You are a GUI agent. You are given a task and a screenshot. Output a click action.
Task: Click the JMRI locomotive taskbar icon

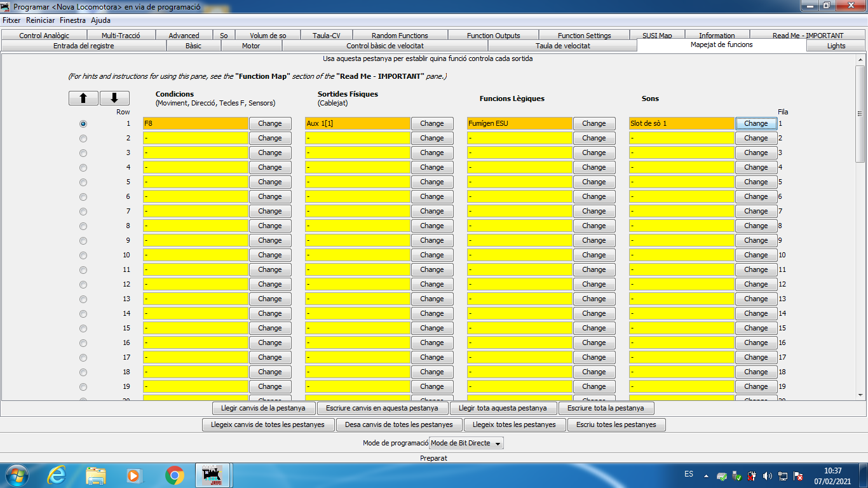click(212, 475)
